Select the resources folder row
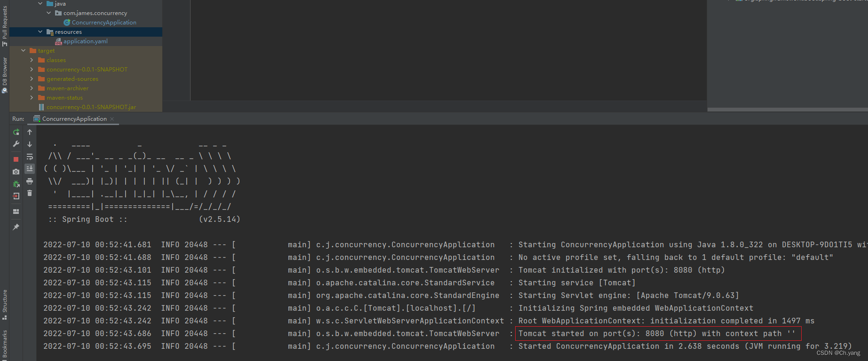 pyautogui.click(x=86, y=32)
